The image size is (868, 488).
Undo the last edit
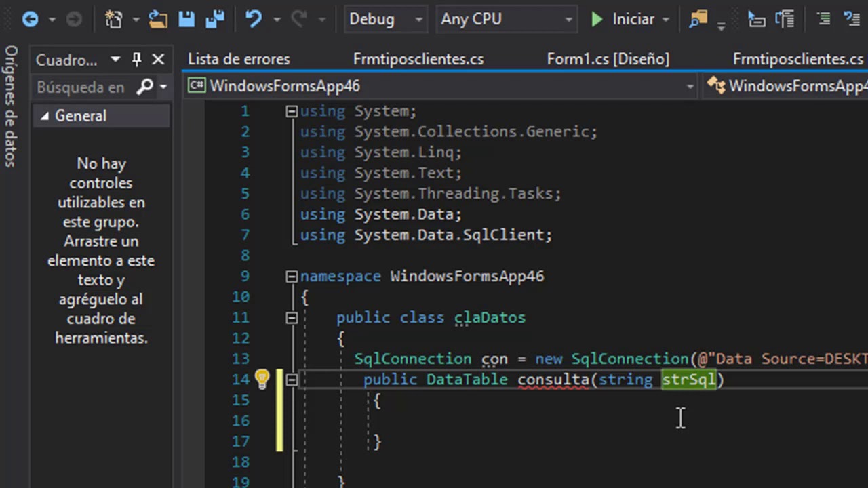tap(254, 19)
